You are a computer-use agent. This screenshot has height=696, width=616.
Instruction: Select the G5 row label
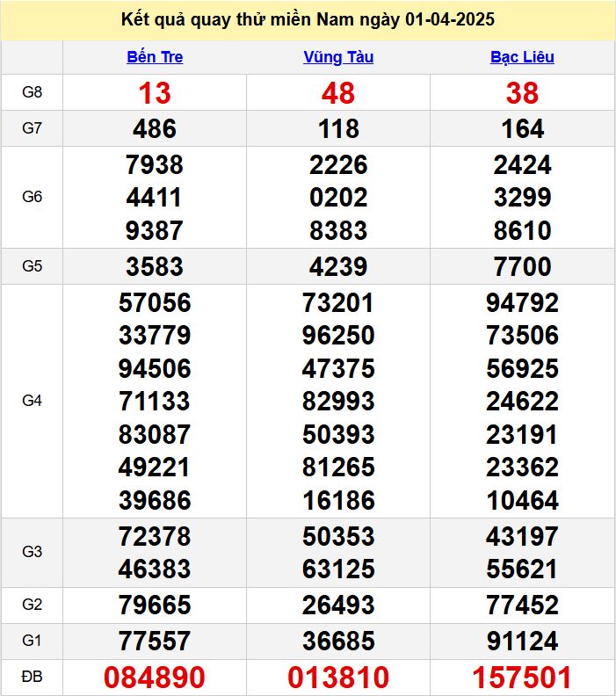(x=32, y=266)
